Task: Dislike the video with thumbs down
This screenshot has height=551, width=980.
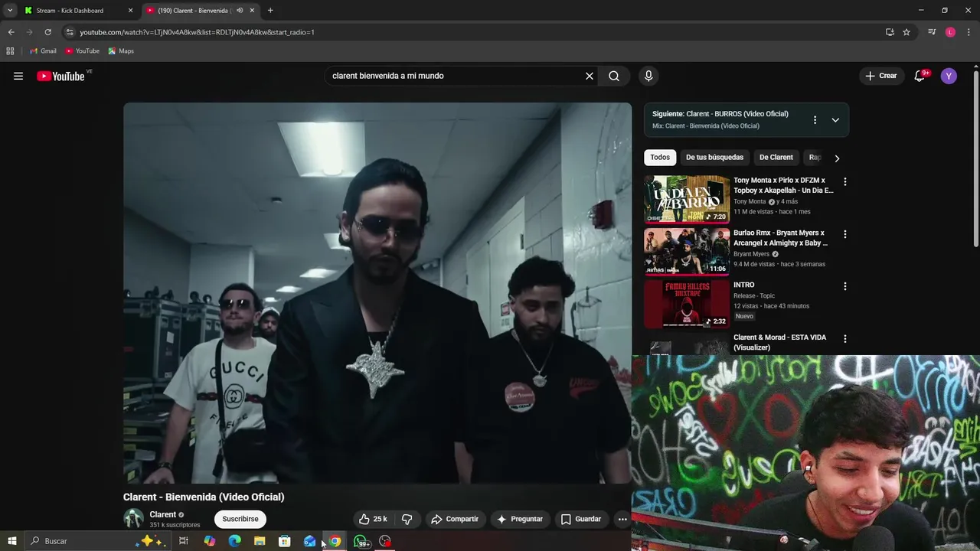Action: click(x=407, y=519)
